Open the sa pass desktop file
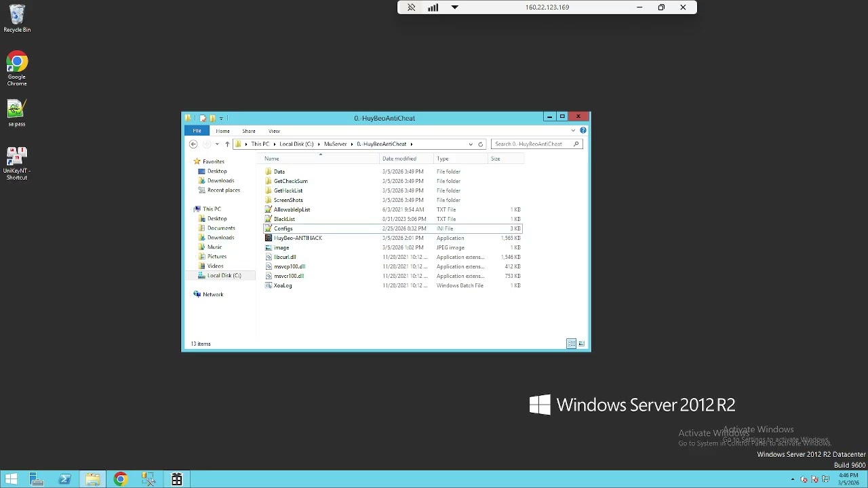 [17, 113]
